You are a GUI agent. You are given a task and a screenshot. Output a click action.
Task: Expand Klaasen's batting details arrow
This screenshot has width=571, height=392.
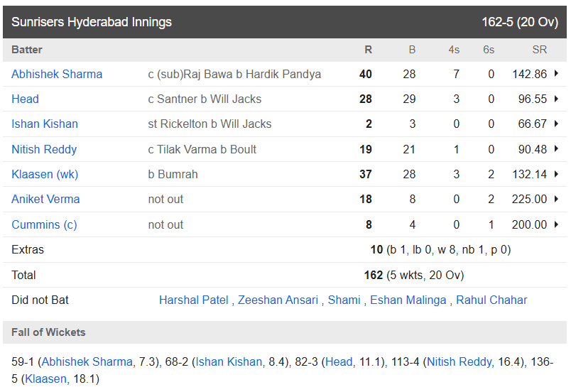(x=556, y=174)
